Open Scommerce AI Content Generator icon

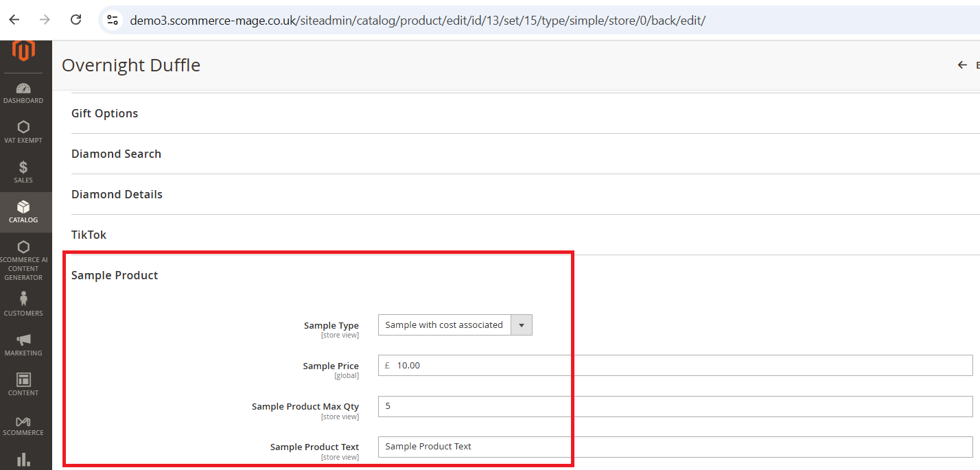[23, 248]
